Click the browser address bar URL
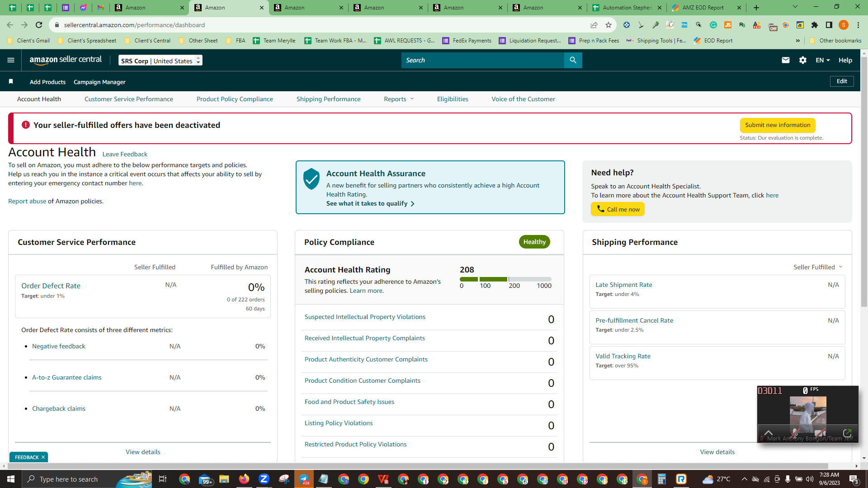This screenshot has height=488, width=868. 134,25
